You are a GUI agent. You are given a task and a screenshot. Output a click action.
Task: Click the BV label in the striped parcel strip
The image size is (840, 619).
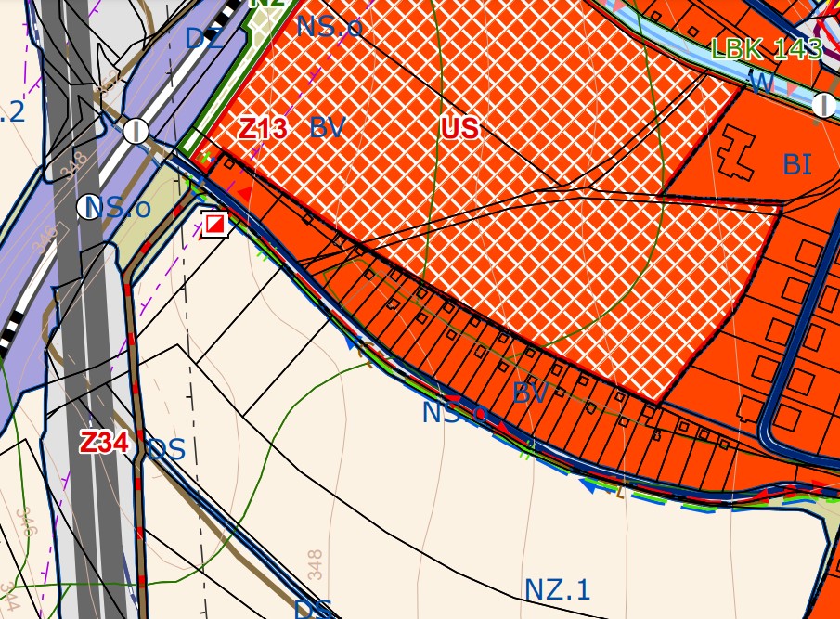click(530, 393)
